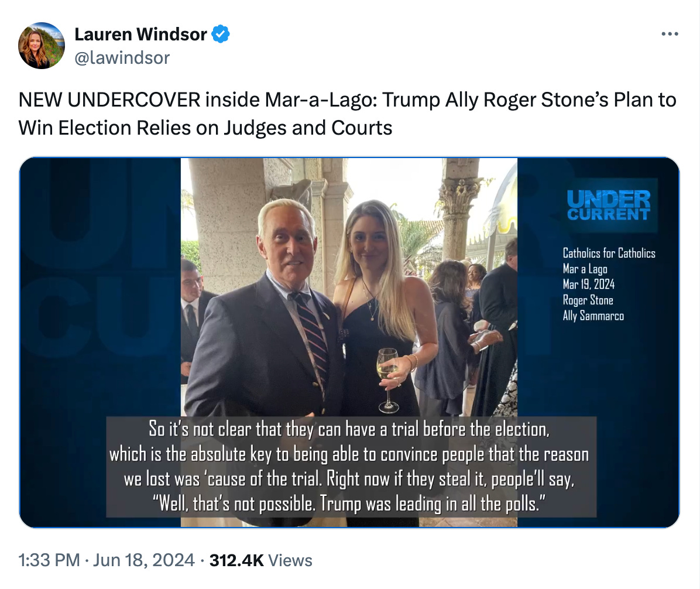700x589 pixels.
Task: Click the video subtitle caption box
Action: coord(351,467)
